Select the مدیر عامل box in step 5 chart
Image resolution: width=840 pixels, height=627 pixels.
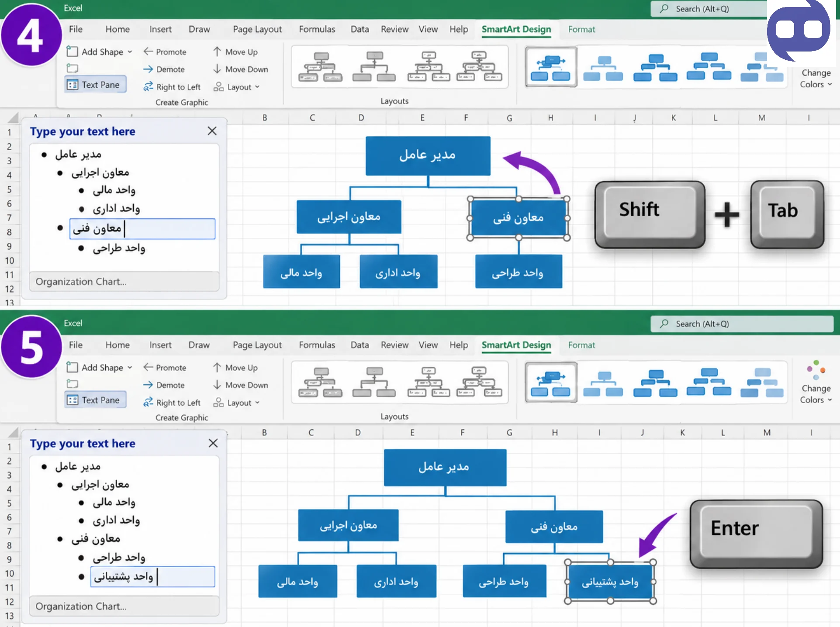pos(445,468)
